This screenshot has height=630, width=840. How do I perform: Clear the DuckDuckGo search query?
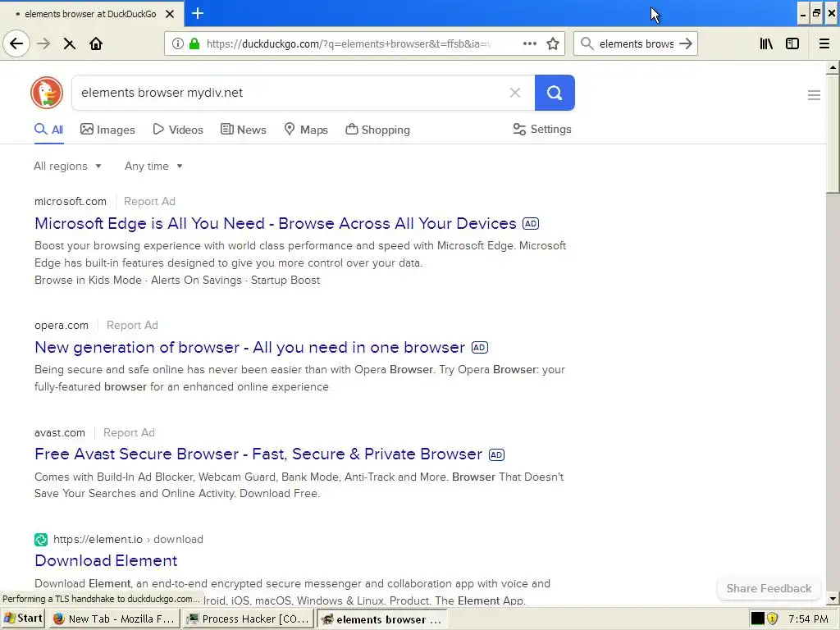(x=515, y=93)
